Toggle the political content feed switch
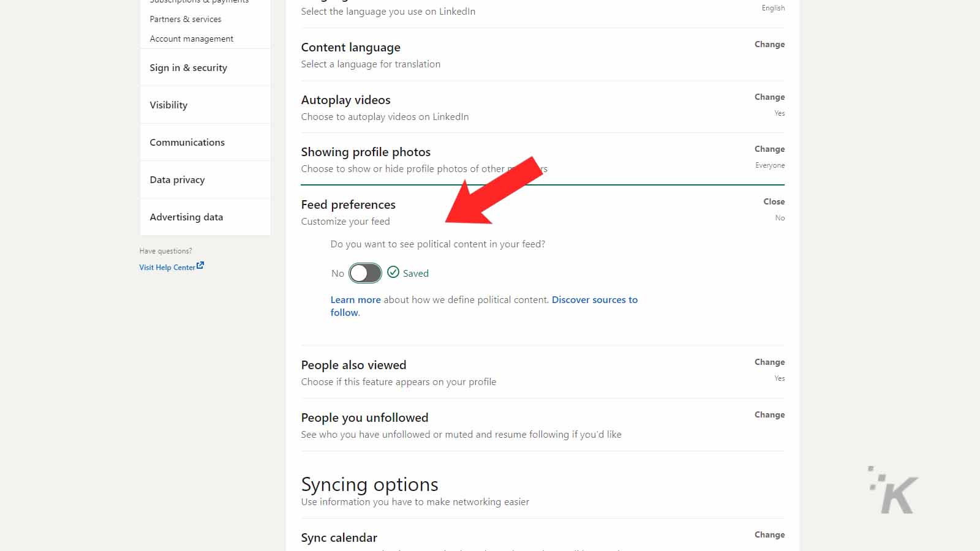This screenshot has height=551, width=980. 365,273
